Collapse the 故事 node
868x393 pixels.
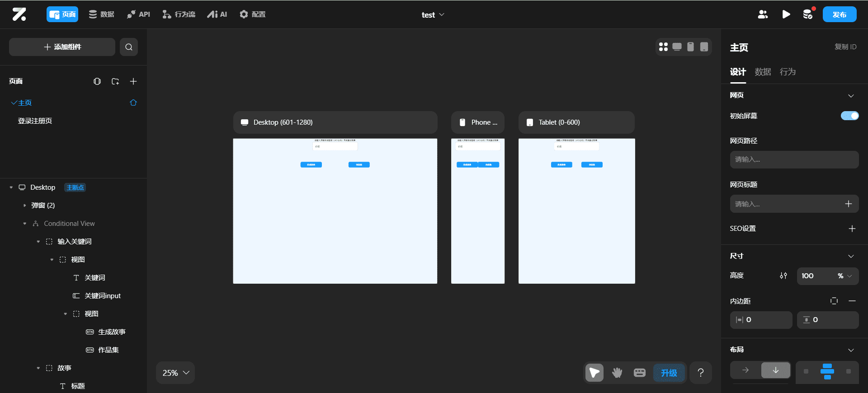click(38, 368)
